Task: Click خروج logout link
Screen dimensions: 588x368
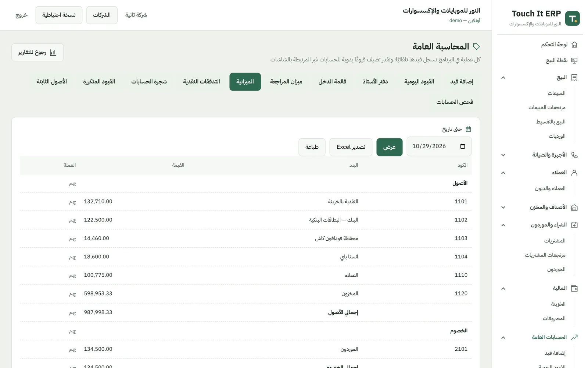Action: (x=21, y=15)
